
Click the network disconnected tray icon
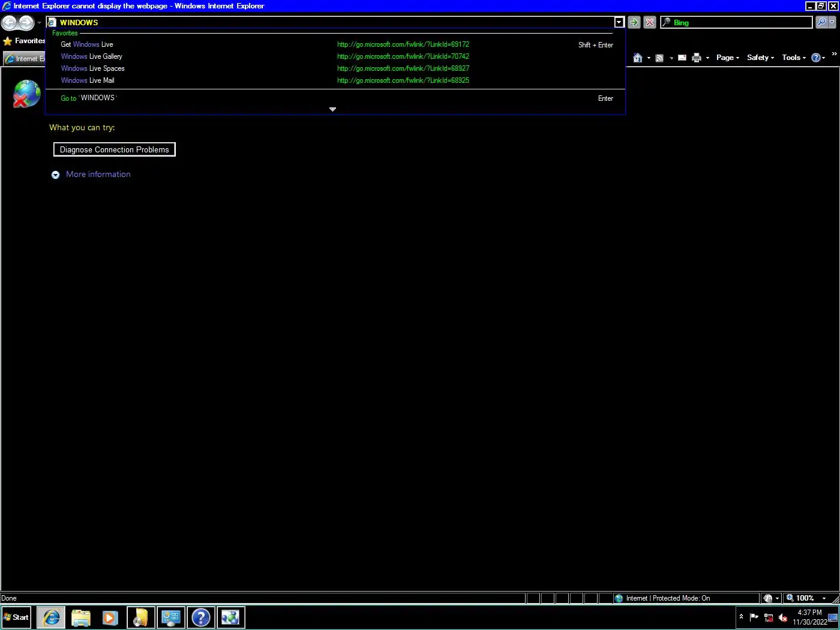tap(769, 617)
